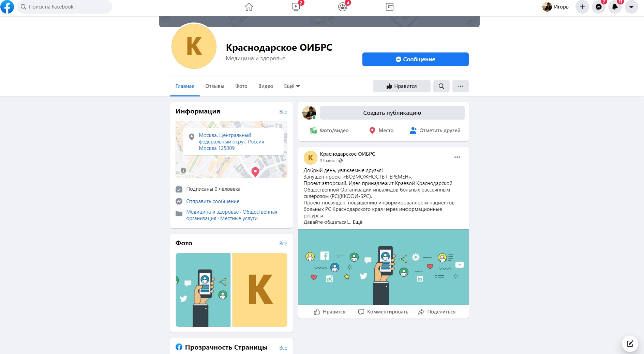Switch to the Фото tab
This screenshot has height=354, width=644.
tap(241, 86)
